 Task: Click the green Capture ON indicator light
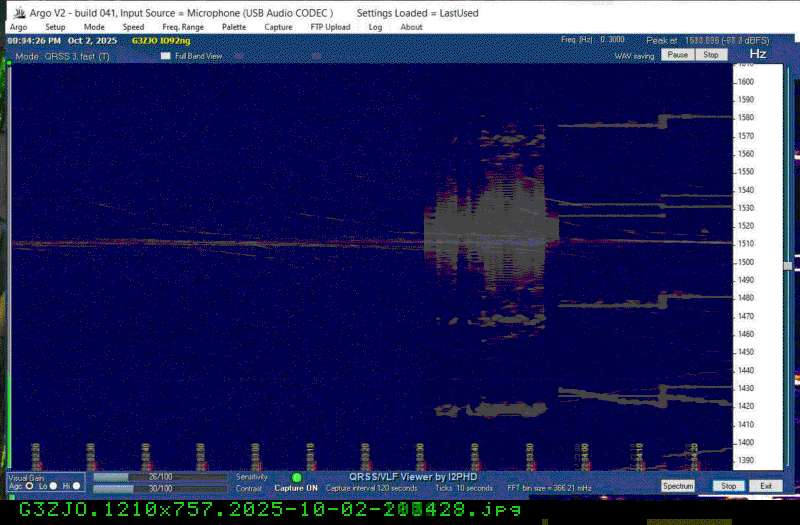[296, 477]
